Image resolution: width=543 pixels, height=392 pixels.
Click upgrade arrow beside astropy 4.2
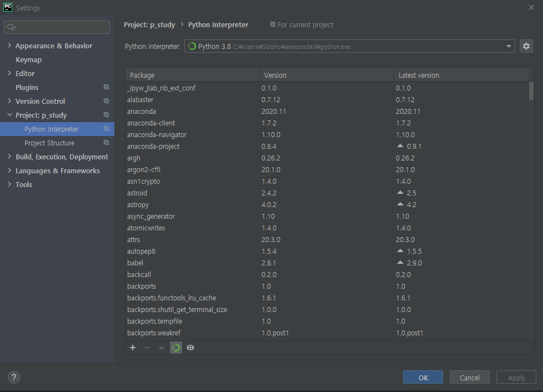400,204
